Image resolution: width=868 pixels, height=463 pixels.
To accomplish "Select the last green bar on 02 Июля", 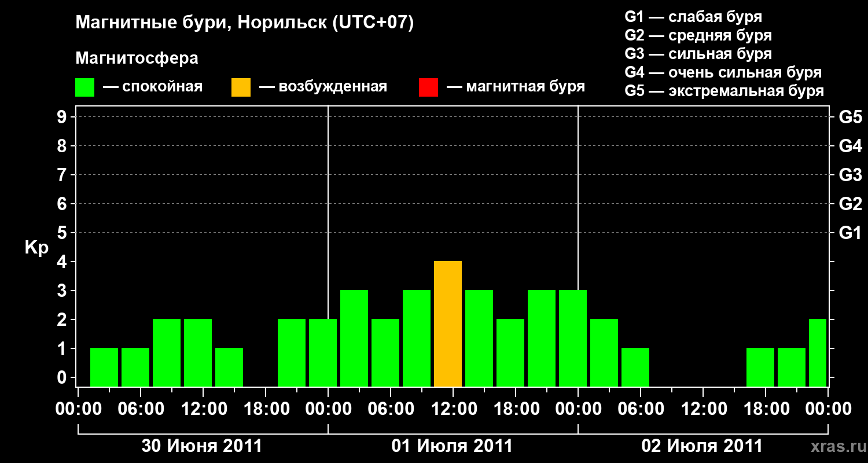I will click(818, 353).
